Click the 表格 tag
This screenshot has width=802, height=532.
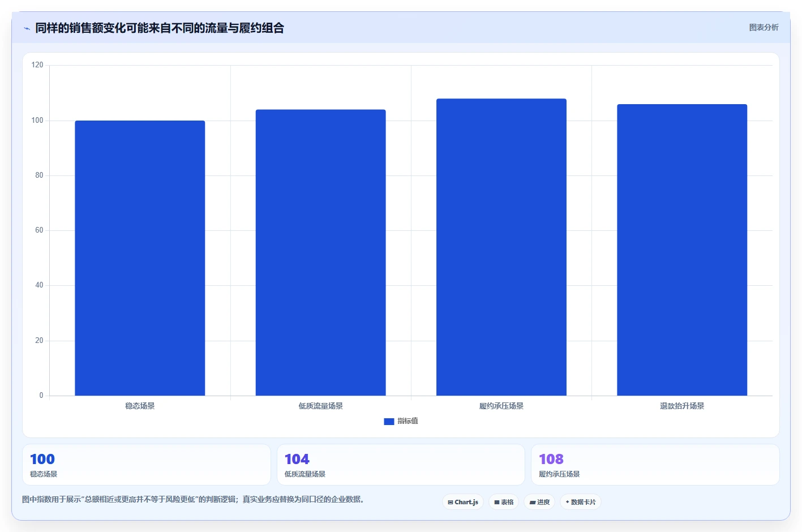click(x=504, y=502)
